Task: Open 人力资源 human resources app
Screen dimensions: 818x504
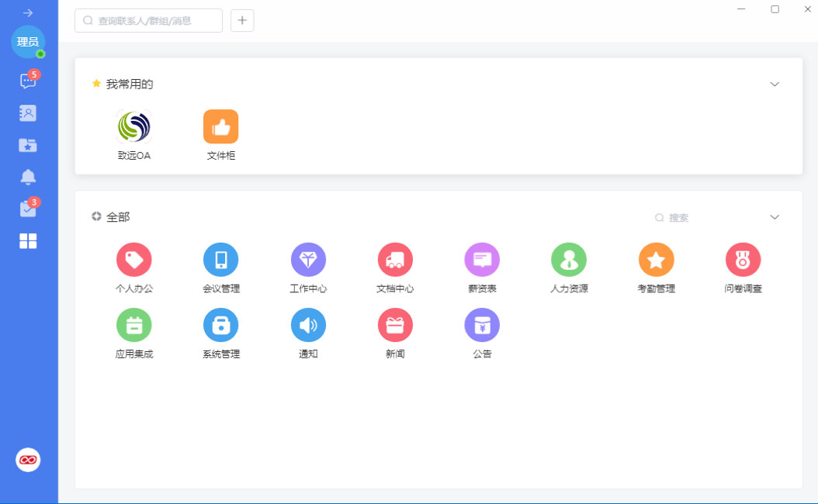Action: [569, 260]
